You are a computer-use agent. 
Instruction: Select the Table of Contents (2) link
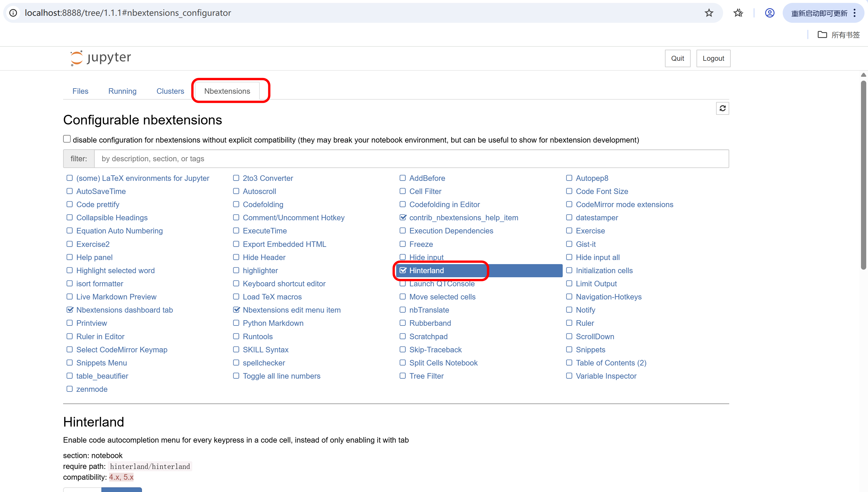click(x=611, y=363)
